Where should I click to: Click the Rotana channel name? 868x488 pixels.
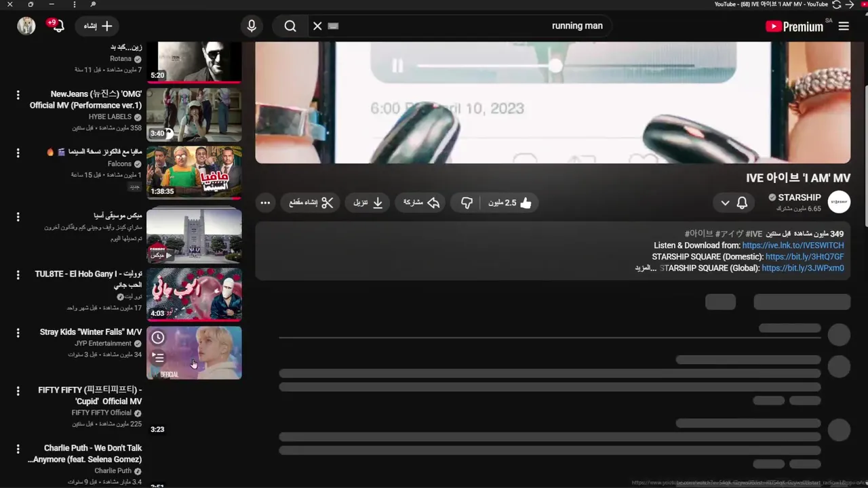tap(121, 59)
